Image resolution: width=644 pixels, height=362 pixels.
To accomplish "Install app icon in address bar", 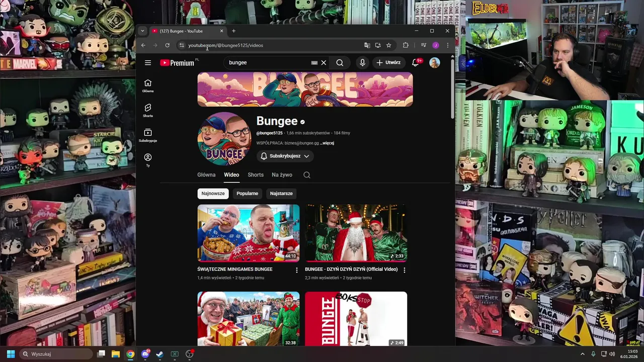I will [x=378, y=45].
